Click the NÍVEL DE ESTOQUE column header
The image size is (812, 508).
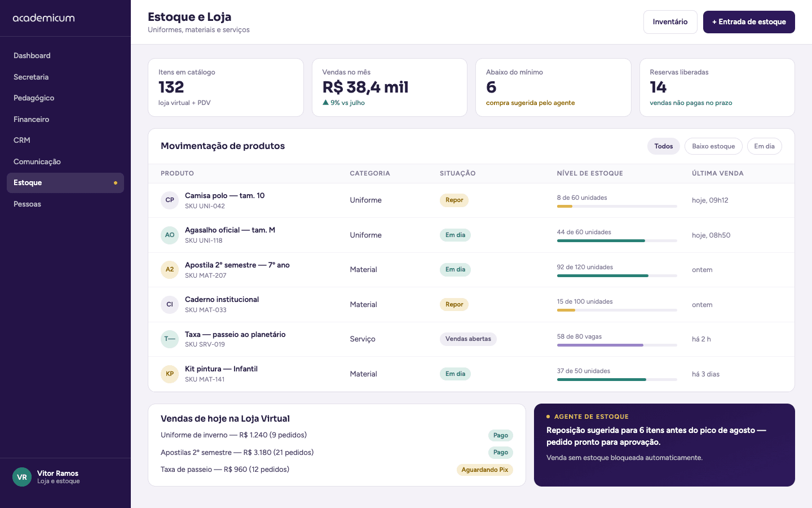coord(590,173)
